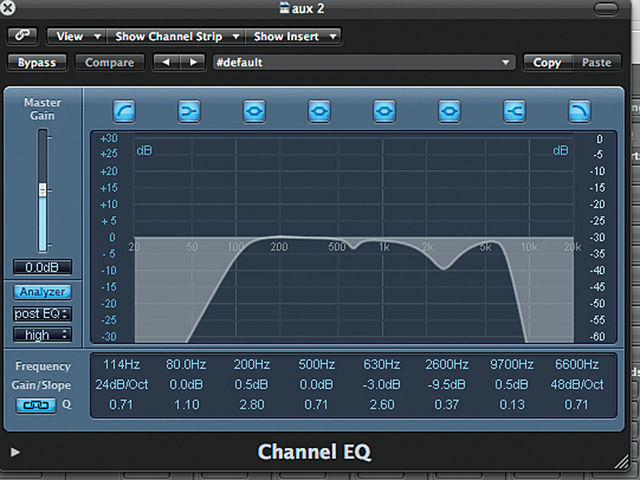
Task: Click the 80.0Hz frequency value
Action: tap(186, 364)
